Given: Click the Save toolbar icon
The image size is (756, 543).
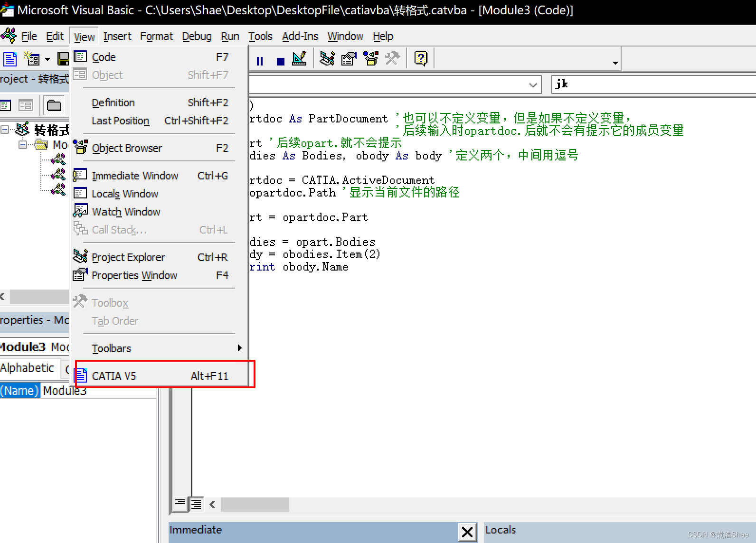Looking at the screenshot, I should click(x=63, y=59).
